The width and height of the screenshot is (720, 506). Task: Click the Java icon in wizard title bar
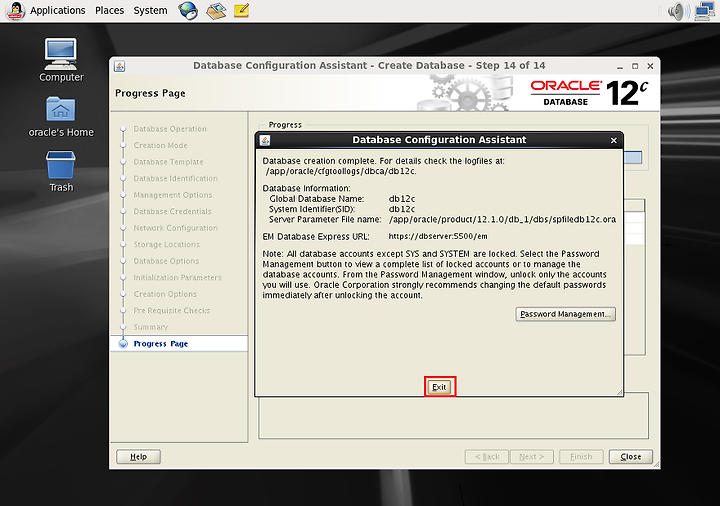(119, 66)
